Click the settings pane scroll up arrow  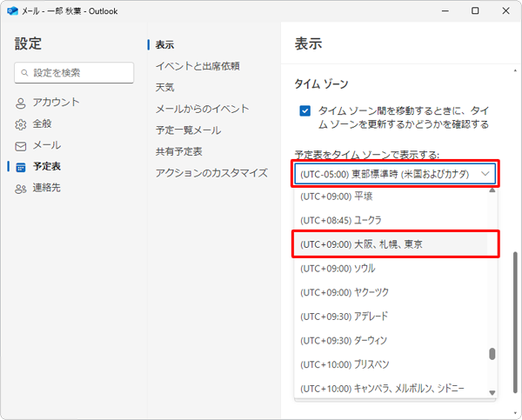tap(515, 70)
